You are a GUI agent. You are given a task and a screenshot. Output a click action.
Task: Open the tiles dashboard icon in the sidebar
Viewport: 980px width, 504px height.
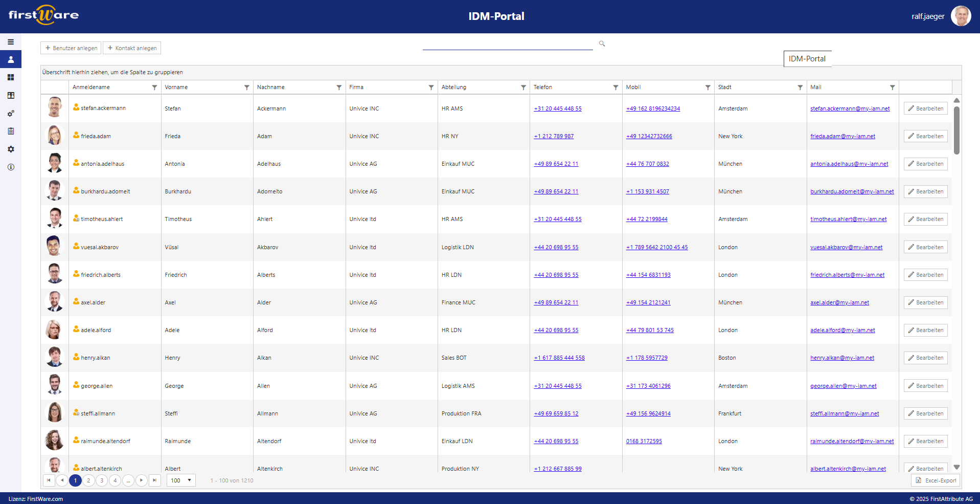(11, 77)
